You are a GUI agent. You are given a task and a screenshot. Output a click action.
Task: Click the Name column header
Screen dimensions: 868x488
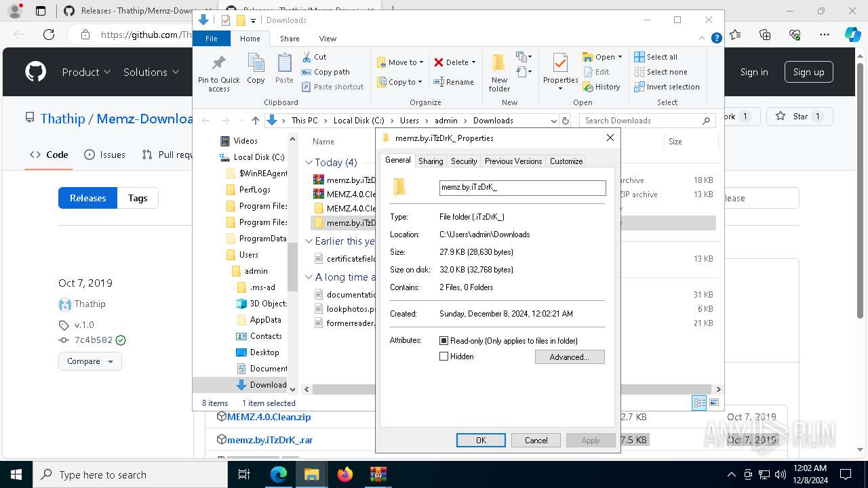click(323, 142)
